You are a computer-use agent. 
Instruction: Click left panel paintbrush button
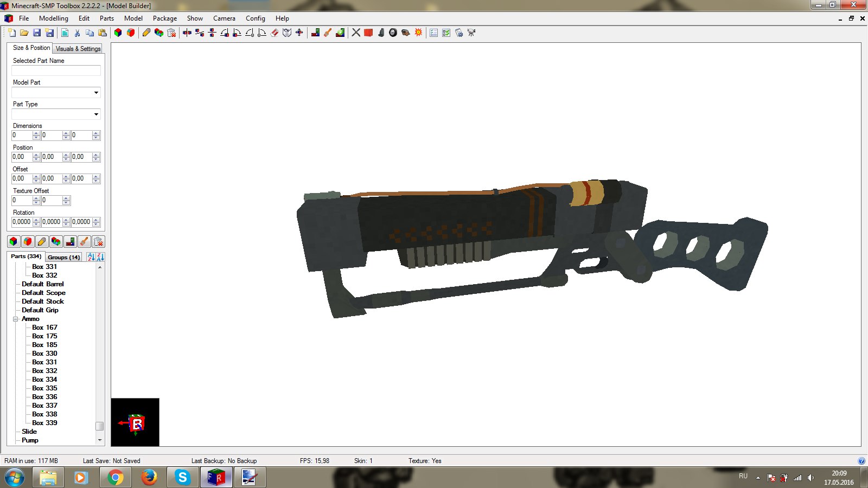84,242
